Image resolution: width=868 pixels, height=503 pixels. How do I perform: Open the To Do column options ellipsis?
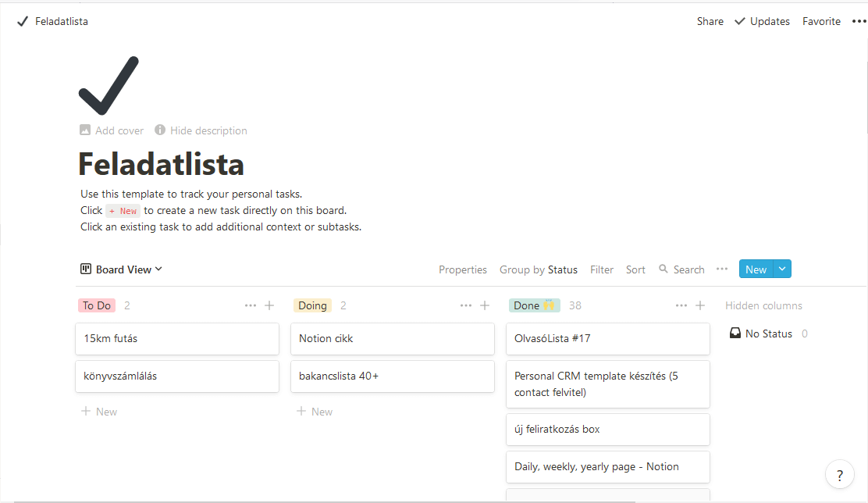pyautogui.click(x=251, y=305)
